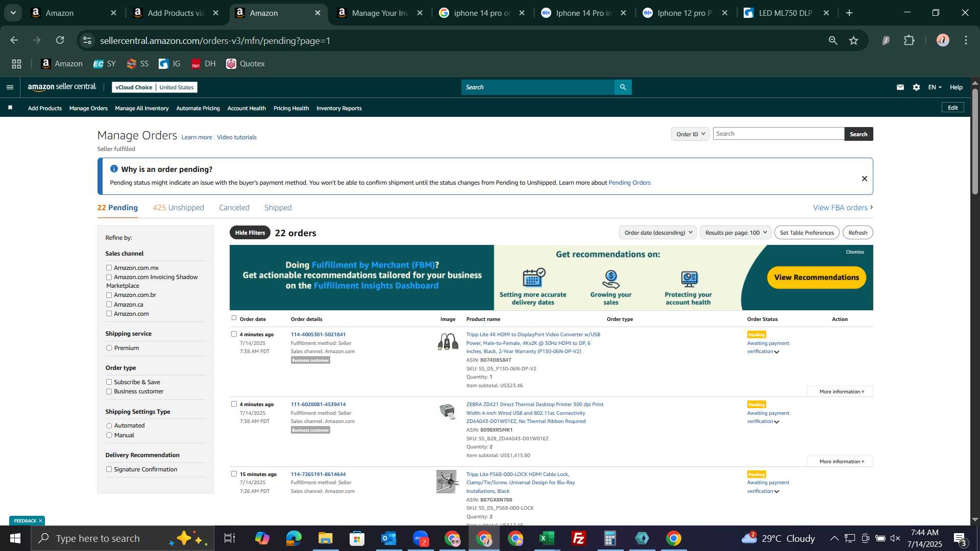Close the 'Why is an order pending' banner
The height and width of the screenshot is (551, 980).
coord(865,179)
